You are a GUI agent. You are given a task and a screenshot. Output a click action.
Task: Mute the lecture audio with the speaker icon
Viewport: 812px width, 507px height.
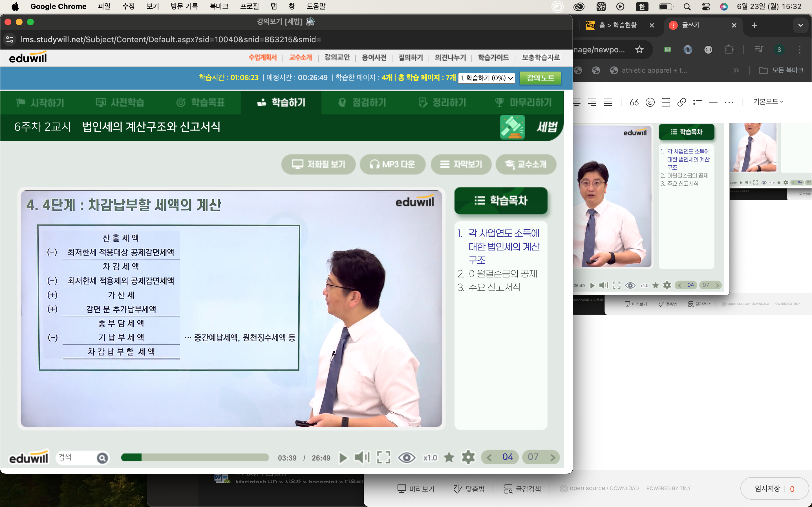[x=362, y=458]
